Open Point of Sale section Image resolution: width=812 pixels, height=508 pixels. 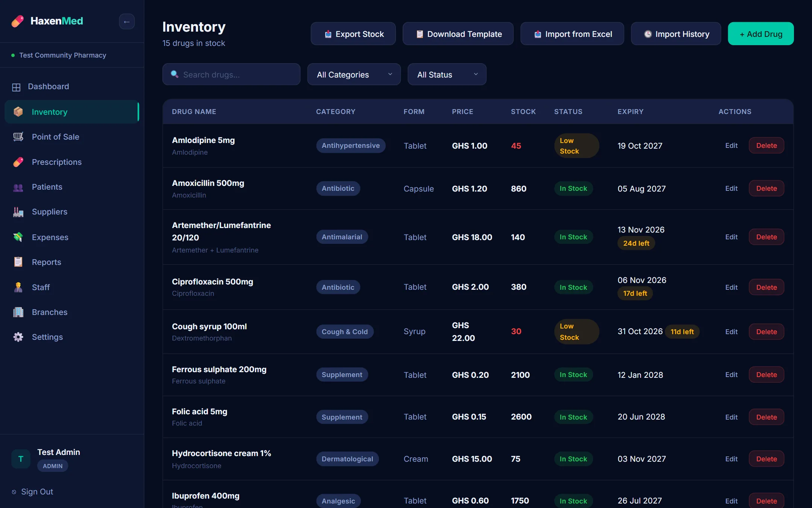tap(72, 137)
